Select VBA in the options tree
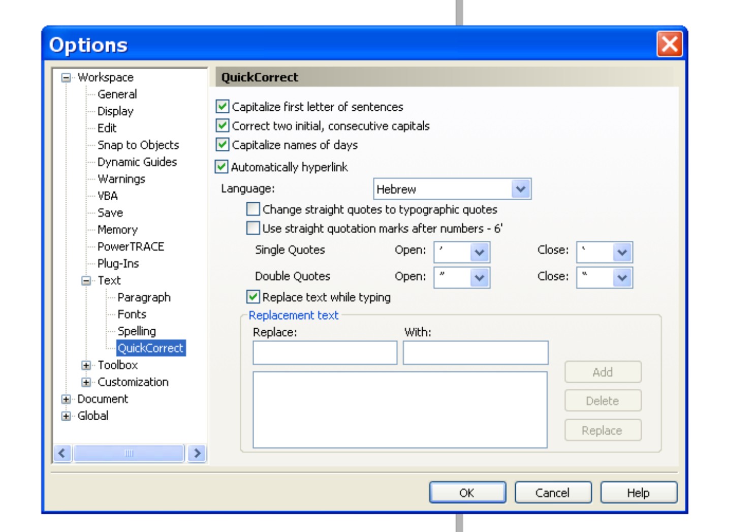This screenshot has height=532, width=756. coord(108,196)
